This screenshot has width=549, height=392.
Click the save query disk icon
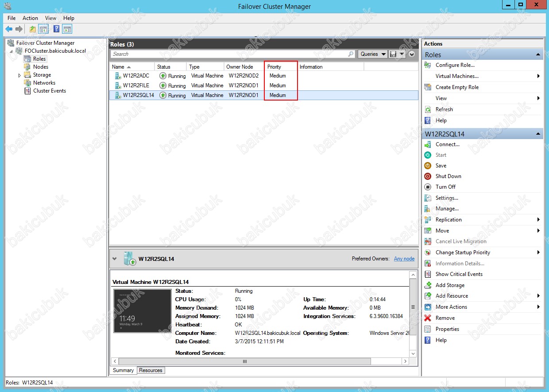click(x=393, y=54)
